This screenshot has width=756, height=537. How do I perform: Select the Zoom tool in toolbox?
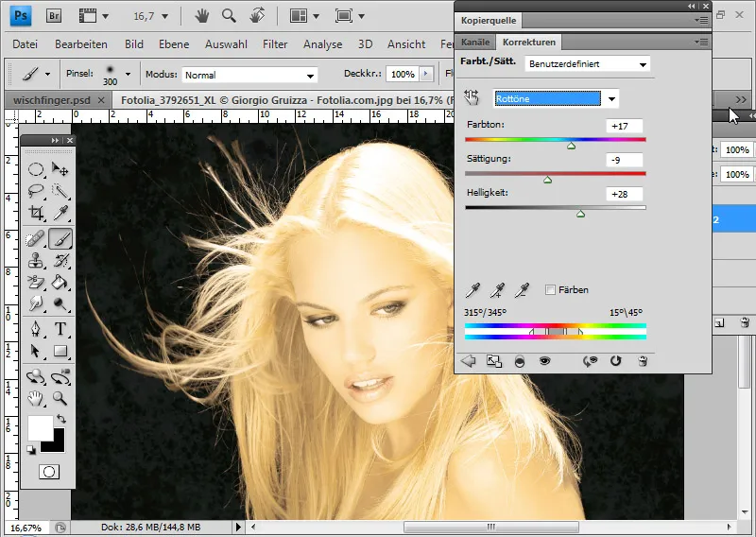pyautogui.click(x=60, y=399)
